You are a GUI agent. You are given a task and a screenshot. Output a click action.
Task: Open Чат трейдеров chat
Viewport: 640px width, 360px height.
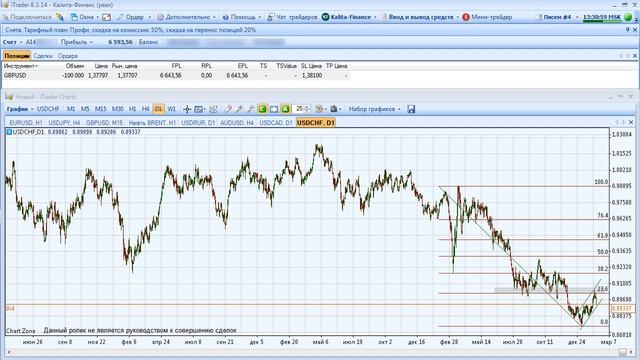tap(292, 17)
